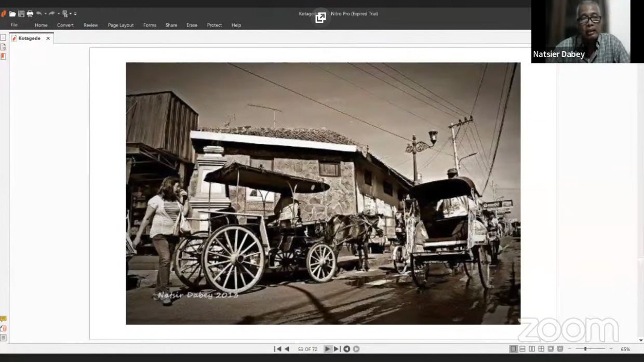644x362 pixels.
Task: Expand the select tool dropdown arrow
Action: tap(71, 14)
